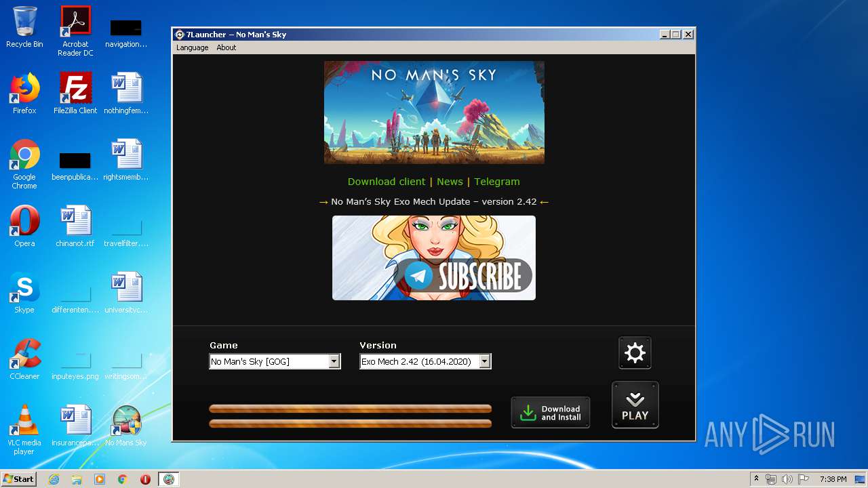The width and height of the screenshot is (868, 488).
Task: Select Google Chrome desktop shortcut
Action: pos(24,164)
